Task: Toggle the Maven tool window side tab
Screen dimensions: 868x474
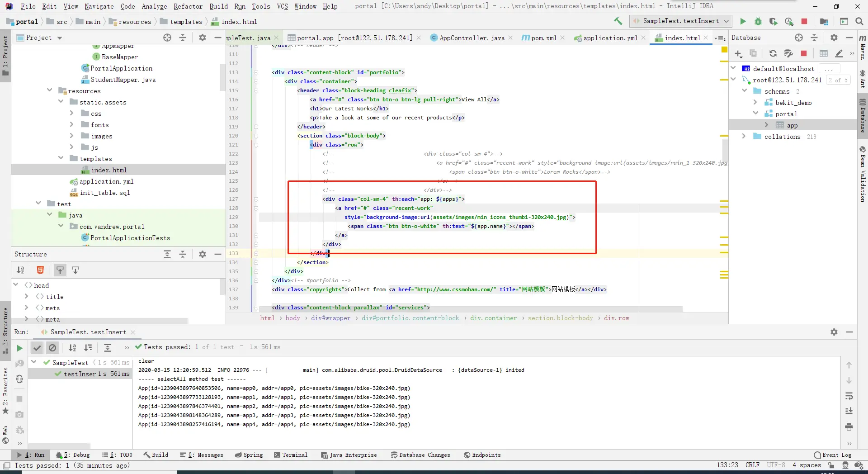Action: [863, 47]
